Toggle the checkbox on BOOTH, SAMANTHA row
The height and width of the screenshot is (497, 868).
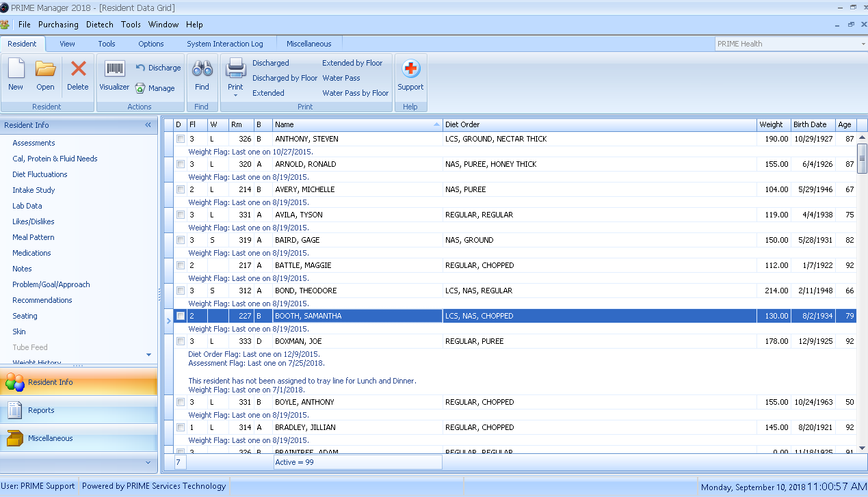click(x=181, y=316)
